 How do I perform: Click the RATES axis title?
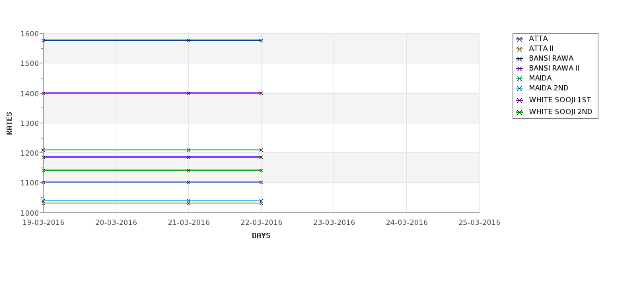pos(9,123)
